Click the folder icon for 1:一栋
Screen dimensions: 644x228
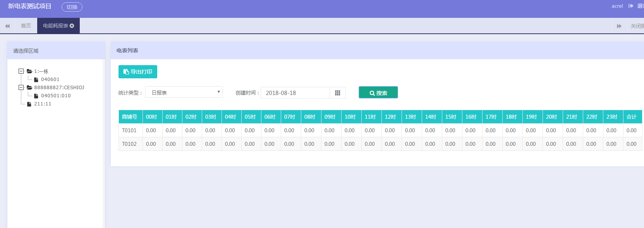[29, 71]
